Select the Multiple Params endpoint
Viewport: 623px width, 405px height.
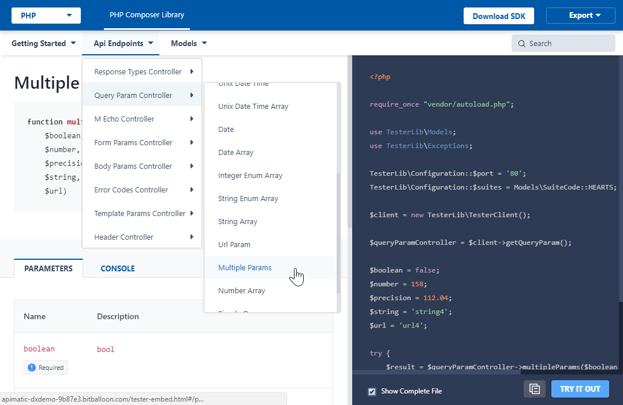[x=271, y=267]
